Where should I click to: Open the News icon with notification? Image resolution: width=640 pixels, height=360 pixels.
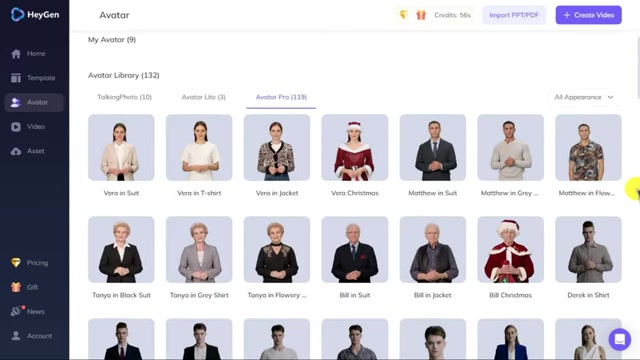[16, 311]
